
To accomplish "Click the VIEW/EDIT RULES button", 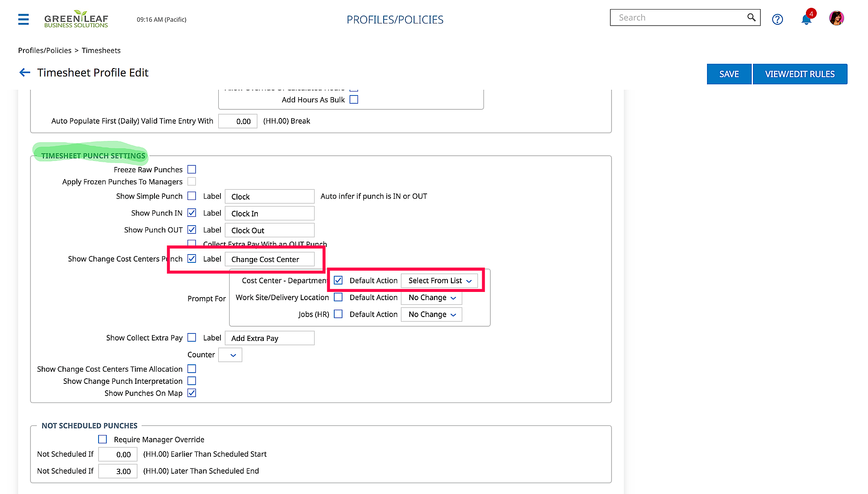I will pos(799,74).
